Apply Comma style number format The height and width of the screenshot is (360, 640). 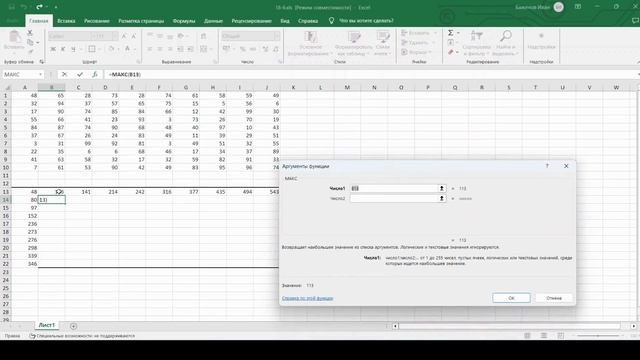point(253,49)
